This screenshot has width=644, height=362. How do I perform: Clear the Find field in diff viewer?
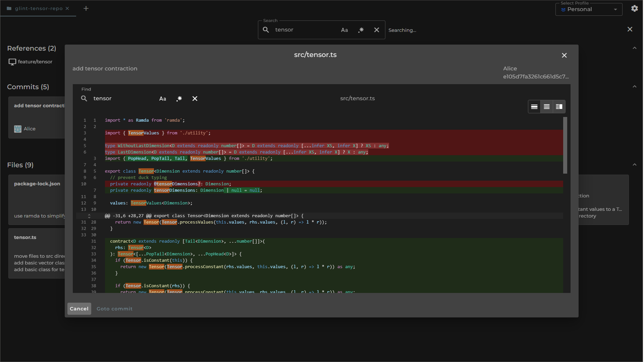pyautogui.click(x=195, y=99)
